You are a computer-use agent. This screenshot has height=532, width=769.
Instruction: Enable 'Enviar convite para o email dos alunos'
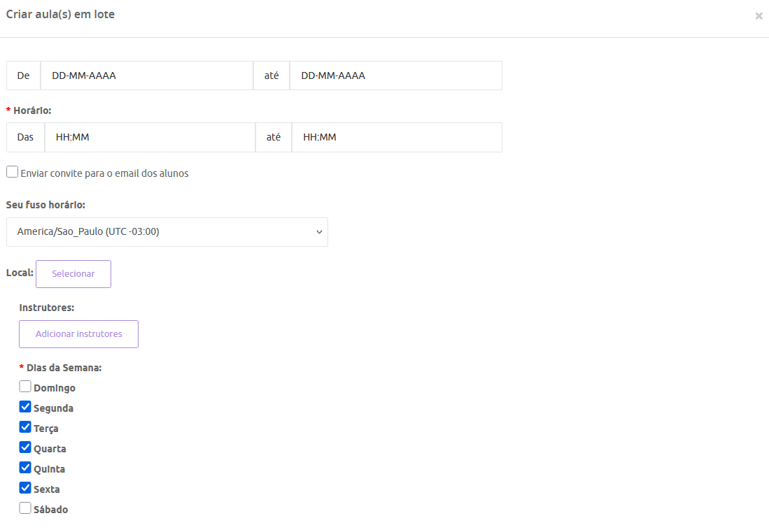click(x=13, y=172)
